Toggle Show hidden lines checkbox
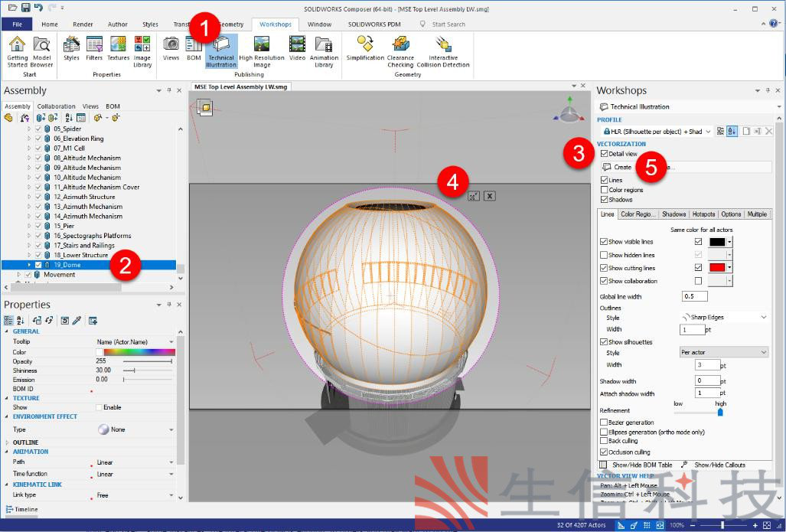Screen dimensions: 786x532 click(605, 255)
